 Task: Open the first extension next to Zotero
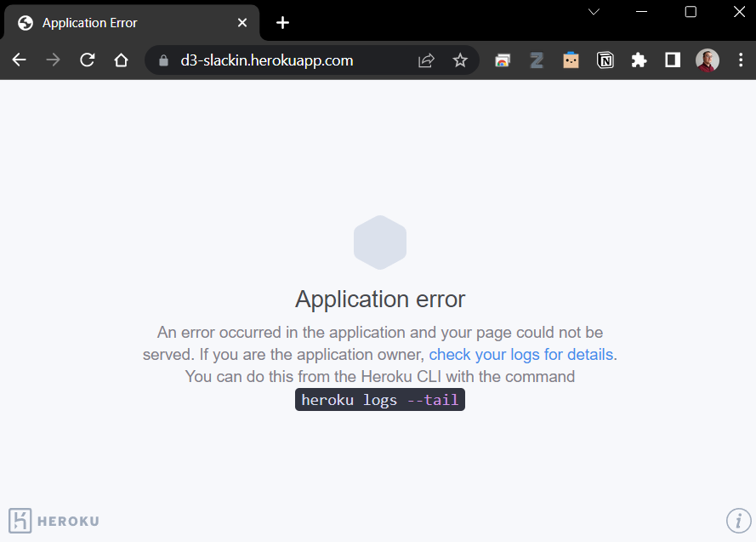click(503, 60)
